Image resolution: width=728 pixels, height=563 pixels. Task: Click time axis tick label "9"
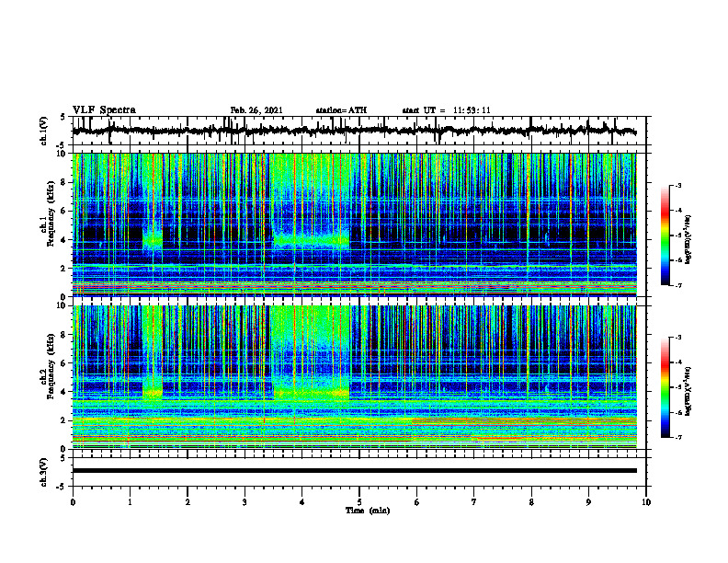click(x=588, y=502)
